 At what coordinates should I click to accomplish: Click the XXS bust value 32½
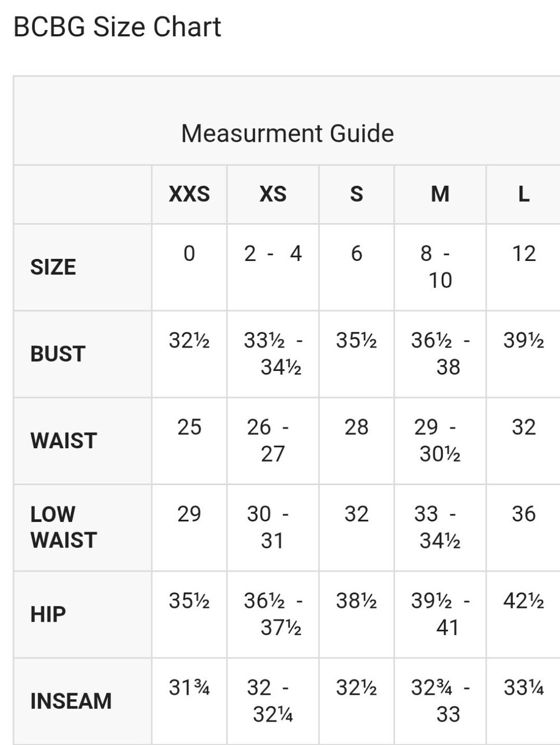(189, 341)
